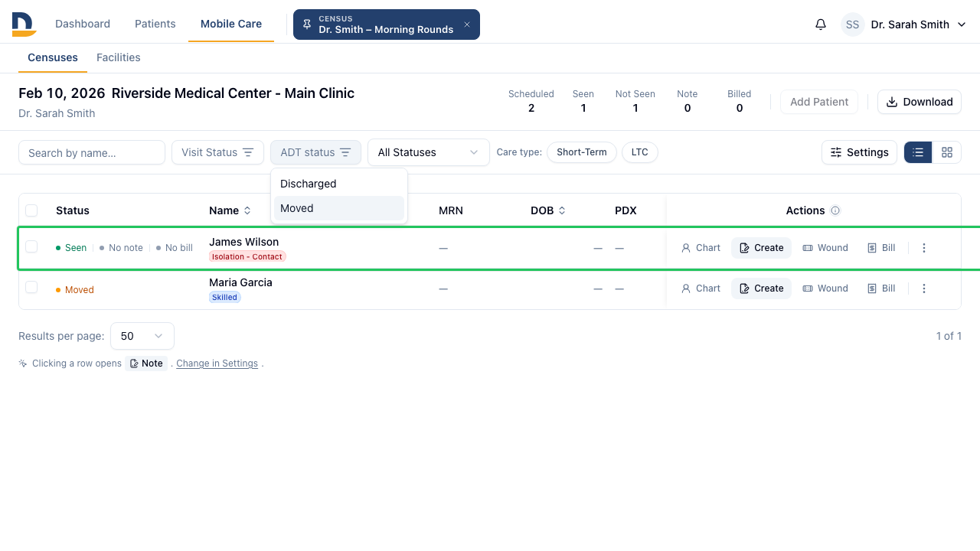
Task: Open more options for James Wilson
Action: click(924, 248)
